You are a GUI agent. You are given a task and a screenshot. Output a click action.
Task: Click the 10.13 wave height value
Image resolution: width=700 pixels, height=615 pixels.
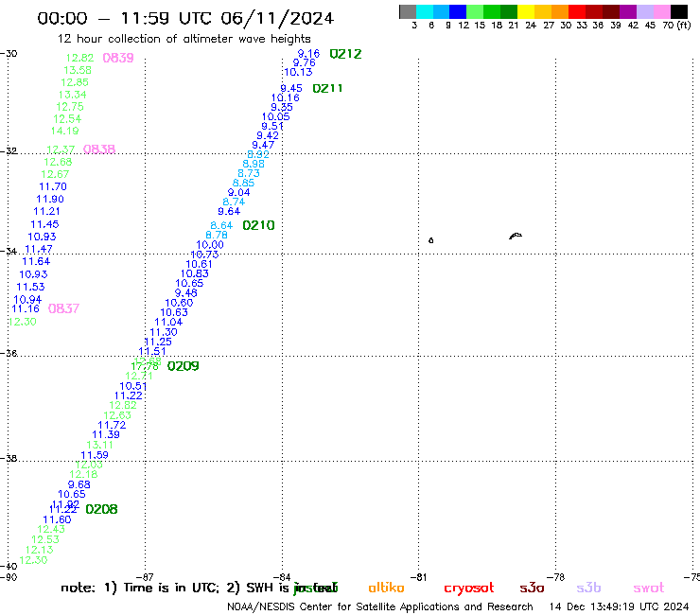coord(298,72)
